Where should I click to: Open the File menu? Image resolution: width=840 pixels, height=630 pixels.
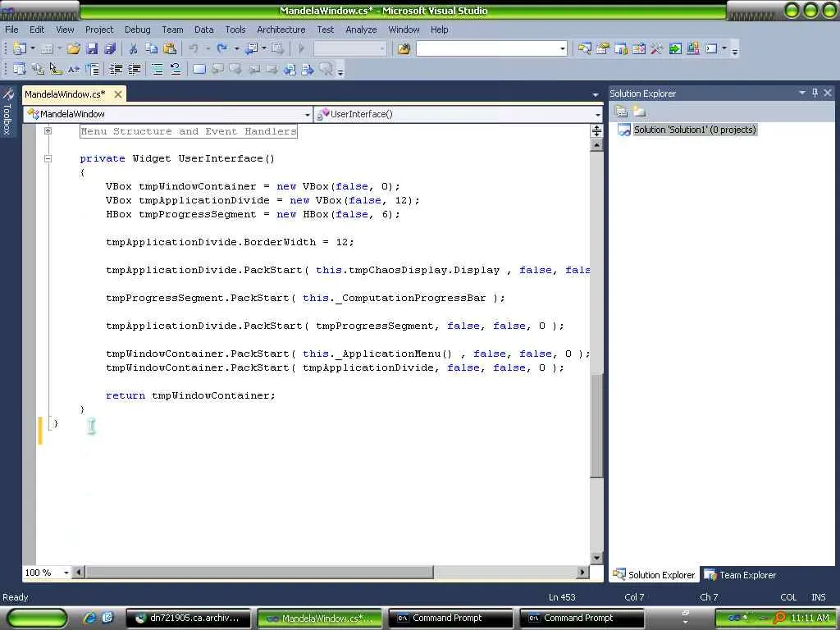click(x=11, y=30)
